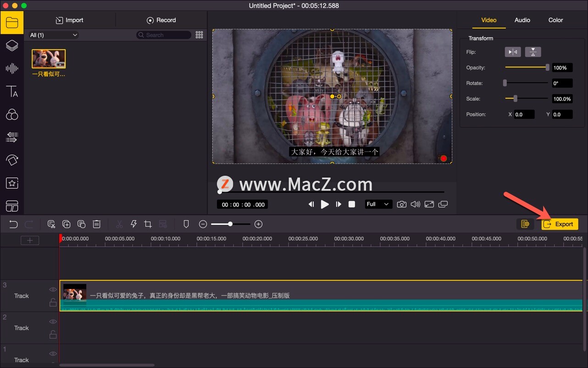Open the speed lightning-bolt tool
This screenshot has height=368, width=588.
[134, 224]
